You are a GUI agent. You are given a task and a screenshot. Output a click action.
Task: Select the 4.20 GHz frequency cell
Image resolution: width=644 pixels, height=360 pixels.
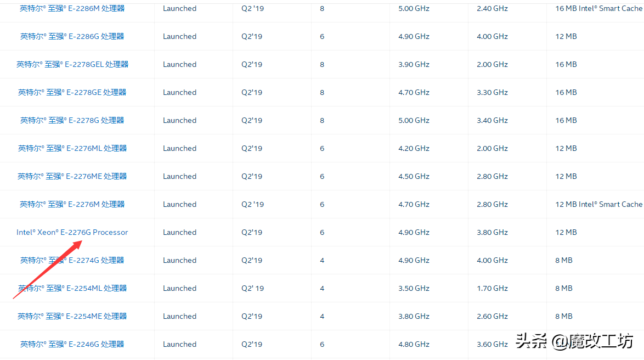point(414,148)
